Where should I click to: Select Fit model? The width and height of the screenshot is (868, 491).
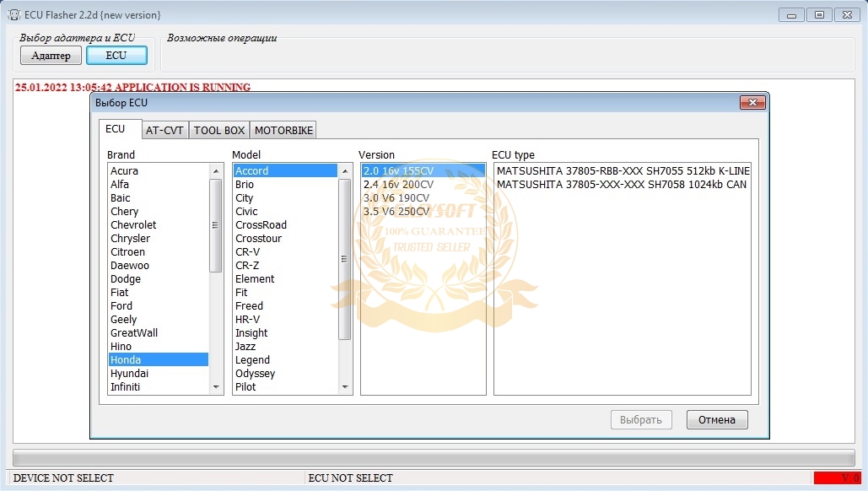[x=285, y=292]
